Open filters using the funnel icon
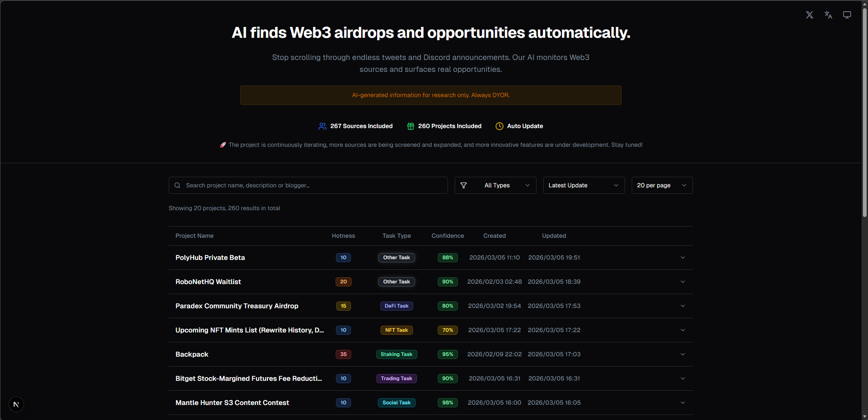The width and height of the screenshot is (868, 420). (x=463, y=185)
